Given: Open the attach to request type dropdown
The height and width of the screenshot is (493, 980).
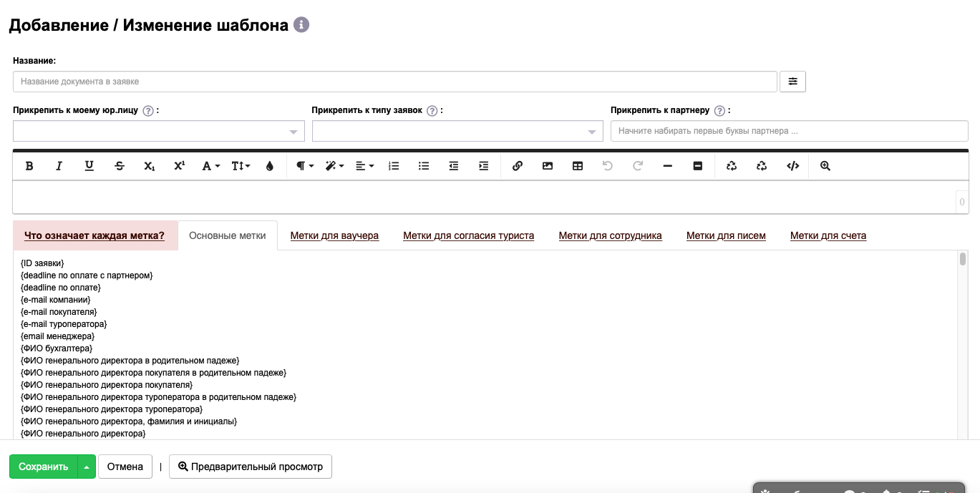Looking at the screenshot, I should pos(457,131).
